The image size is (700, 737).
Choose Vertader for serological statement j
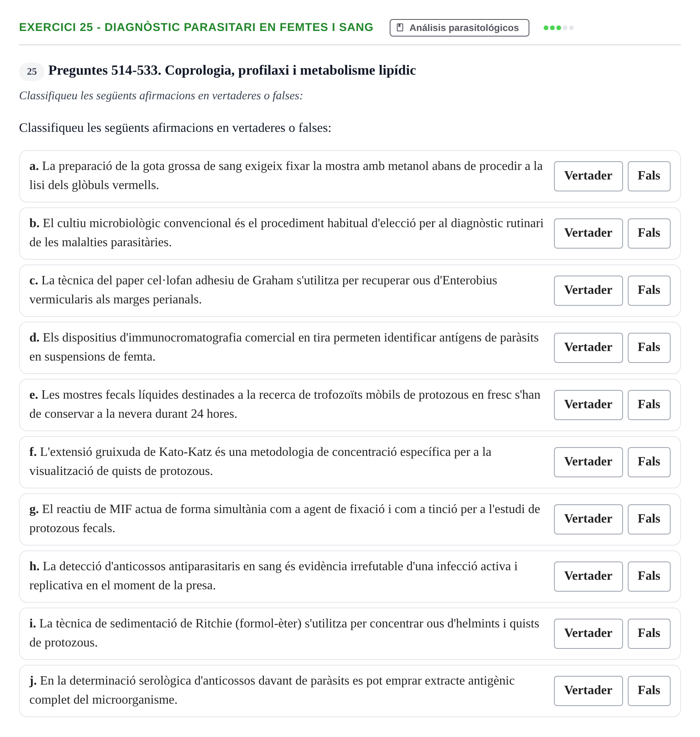(588, 691)
